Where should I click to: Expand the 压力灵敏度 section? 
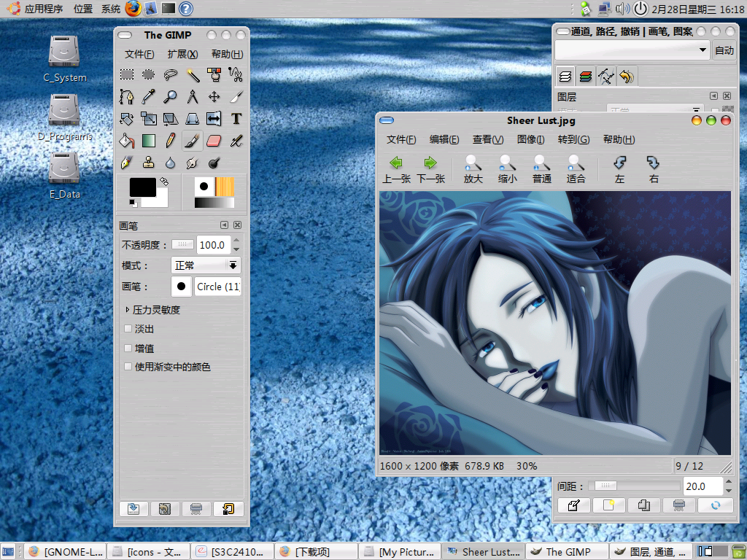point(127,309)
